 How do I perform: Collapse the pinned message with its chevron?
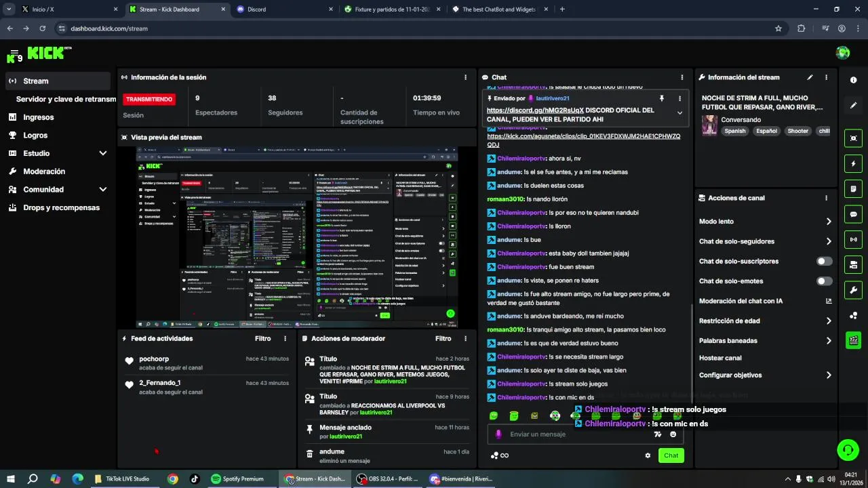pyautogui.click(x=679, y=113)
